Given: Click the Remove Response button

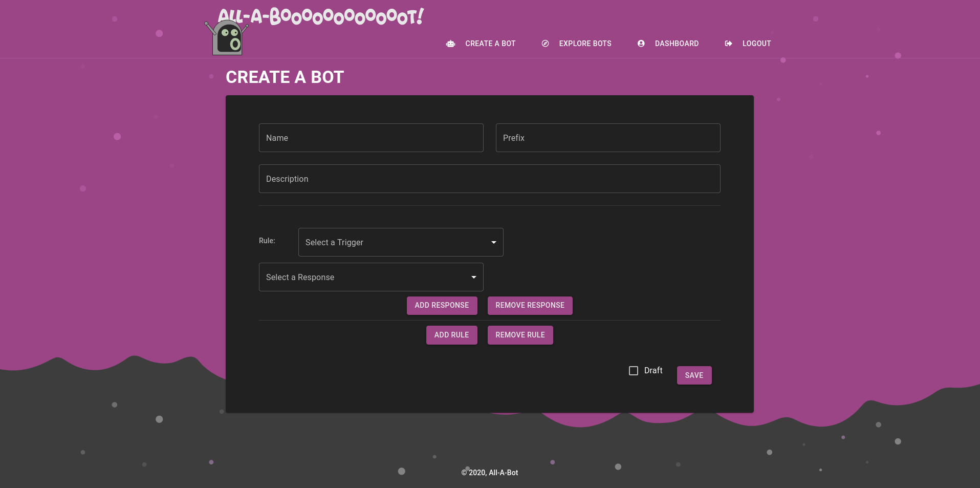Looking at the screenshot, I should point(530,306).
